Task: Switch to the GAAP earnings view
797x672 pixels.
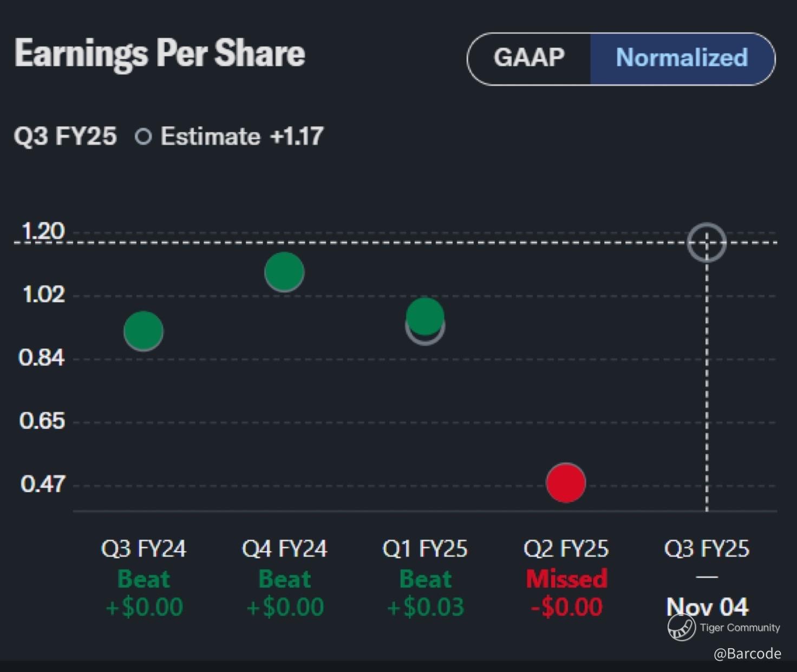Action: (x=529, y=58)
